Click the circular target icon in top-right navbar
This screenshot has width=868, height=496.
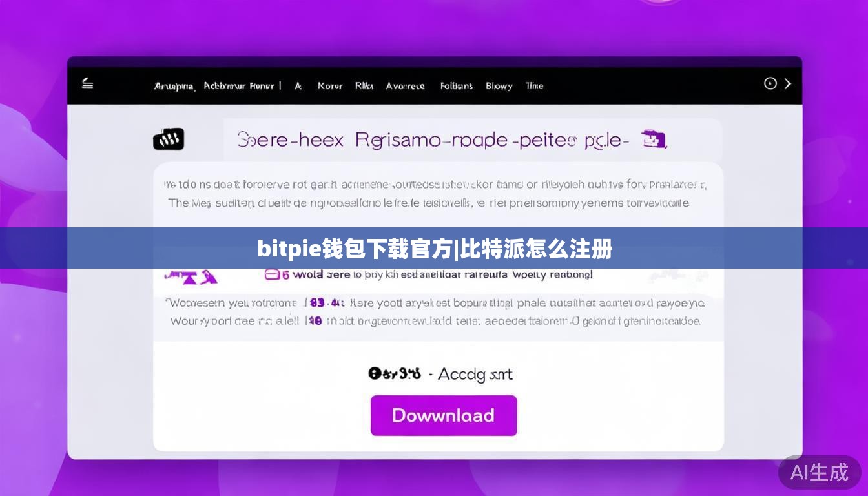(x=770, y=83)
